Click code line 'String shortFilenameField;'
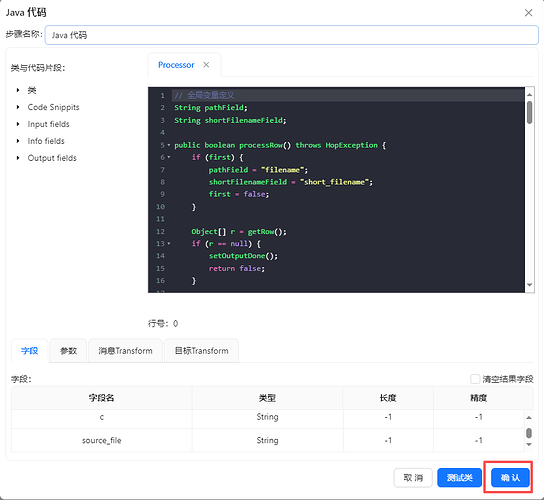The width and height of the screenshot is (544, 500). (230, 120)
